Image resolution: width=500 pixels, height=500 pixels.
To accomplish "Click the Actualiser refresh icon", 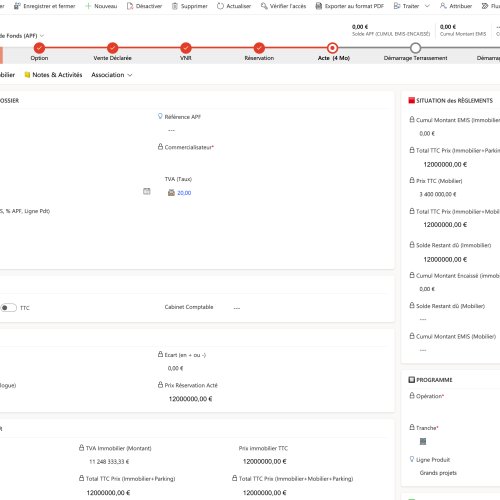I will (220, 6).
